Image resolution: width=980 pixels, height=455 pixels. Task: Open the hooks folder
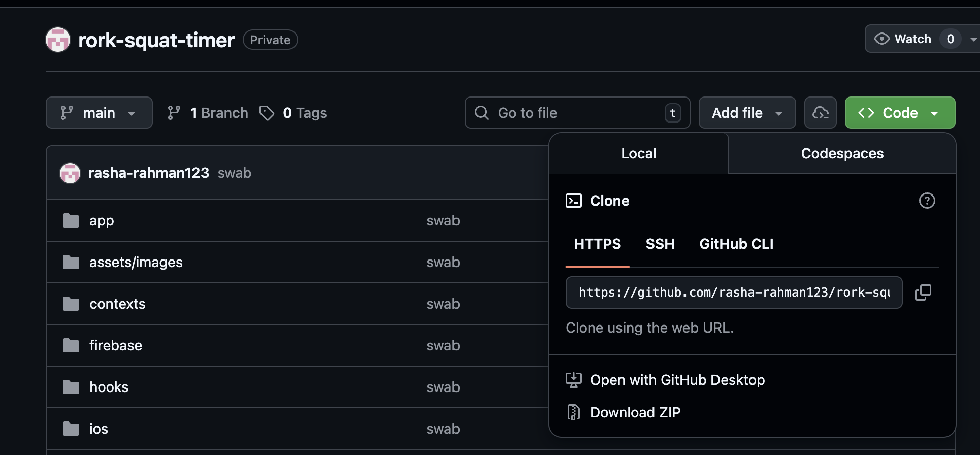pos(109,387)
